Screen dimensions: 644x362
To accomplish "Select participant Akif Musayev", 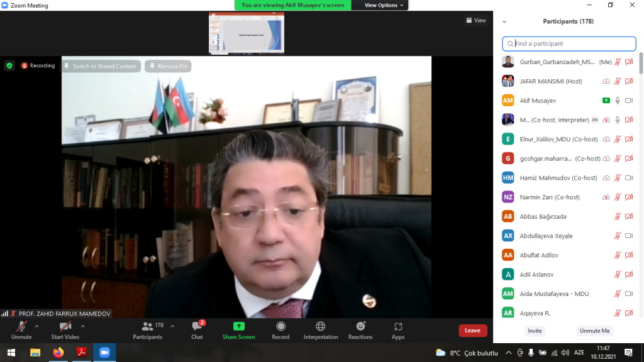I will pos(569,101).
